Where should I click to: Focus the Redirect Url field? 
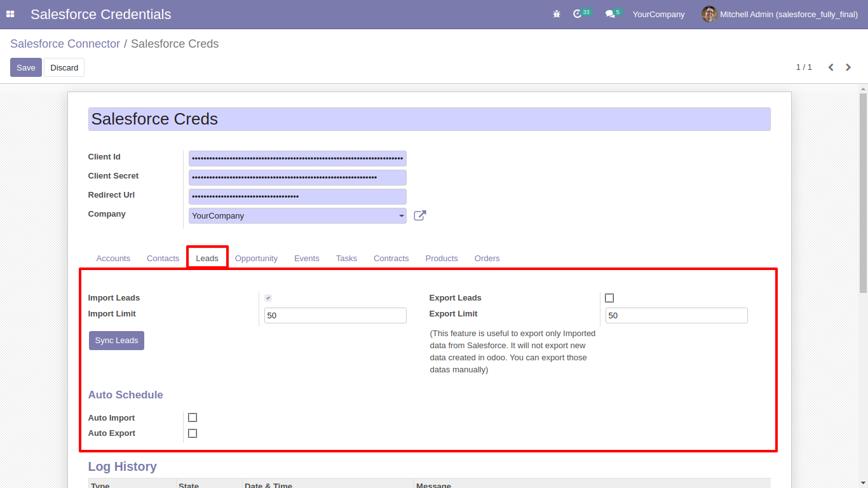[297, 196]
